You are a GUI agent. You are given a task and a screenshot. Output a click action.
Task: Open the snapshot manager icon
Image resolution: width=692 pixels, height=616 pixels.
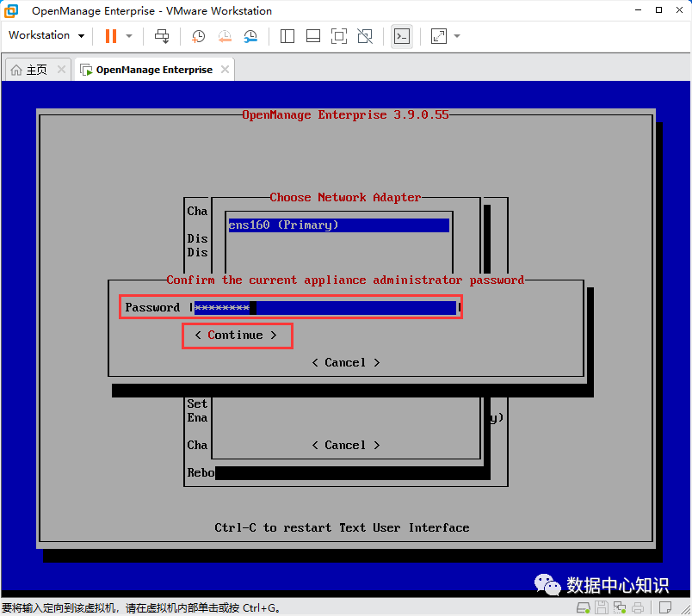250,36
